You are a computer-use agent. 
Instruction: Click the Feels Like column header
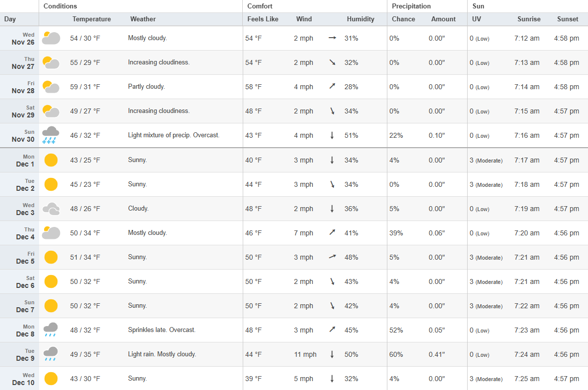click(262, 19)
